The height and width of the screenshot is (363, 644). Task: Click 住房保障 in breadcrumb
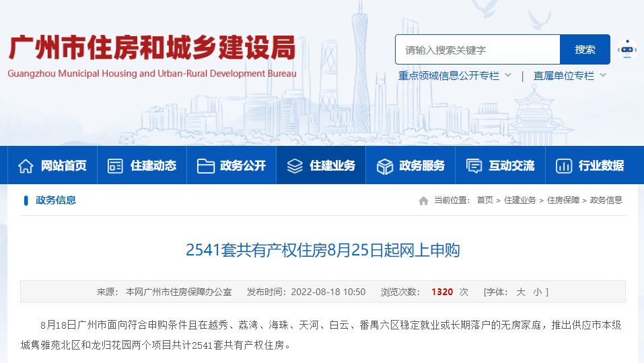pos(563,200)
